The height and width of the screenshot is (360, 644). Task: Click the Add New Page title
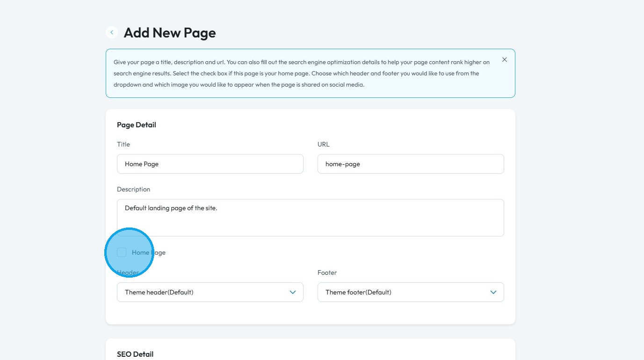pyautogui.click(x=170, y=33)
